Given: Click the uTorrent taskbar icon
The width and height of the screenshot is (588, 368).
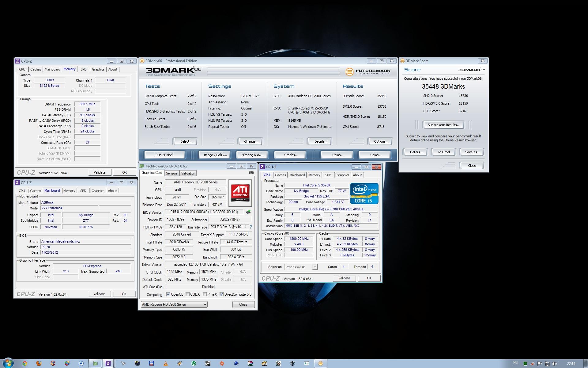Looking at the screenshot, I should pos(194,363).
